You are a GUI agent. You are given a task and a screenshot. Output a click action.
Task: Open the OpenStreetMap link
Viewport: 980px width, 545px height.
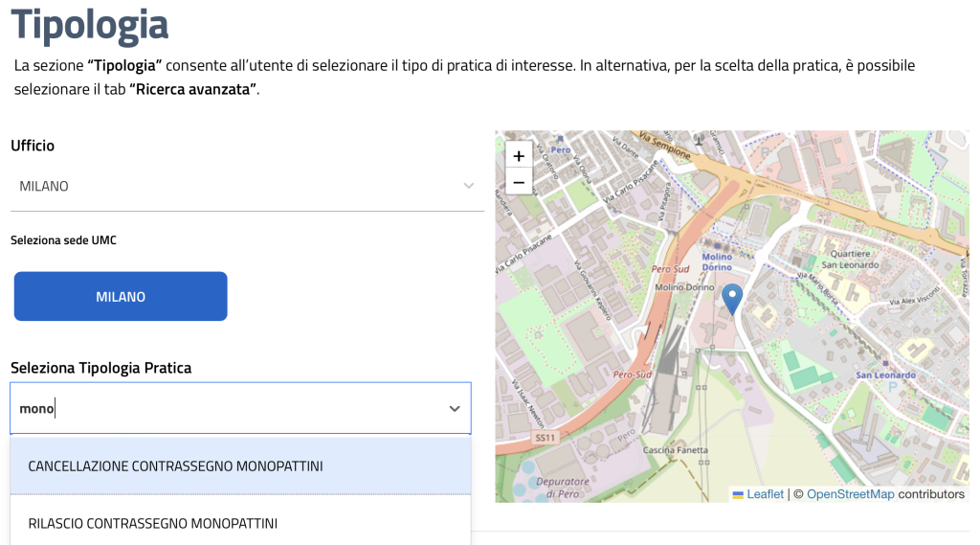point(850,494)
